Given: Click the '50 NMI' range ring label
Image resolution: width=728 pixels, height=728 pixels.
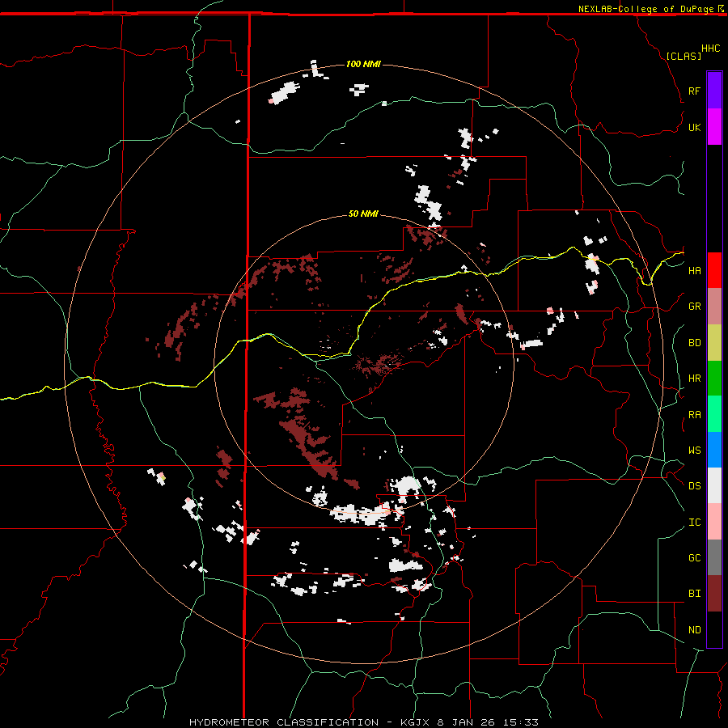Looking at the screenshot, I should [x=363, y=214].
